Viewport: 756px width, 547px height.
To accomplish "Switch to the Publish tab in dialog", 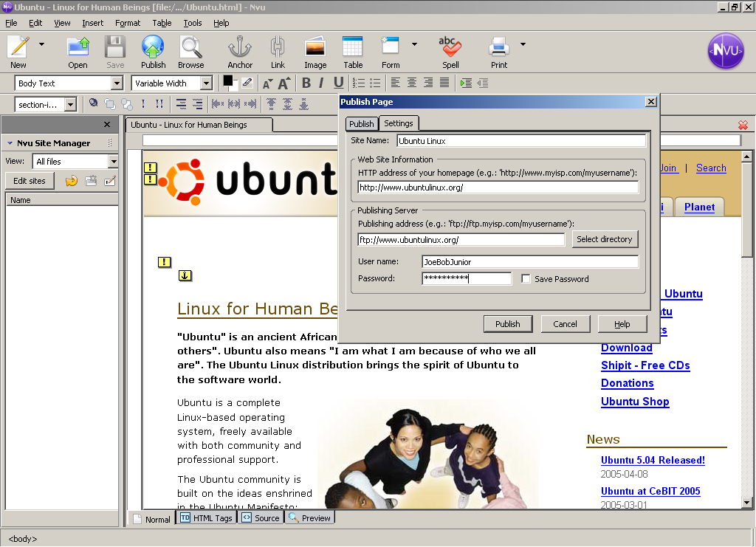I will (362, 124).
